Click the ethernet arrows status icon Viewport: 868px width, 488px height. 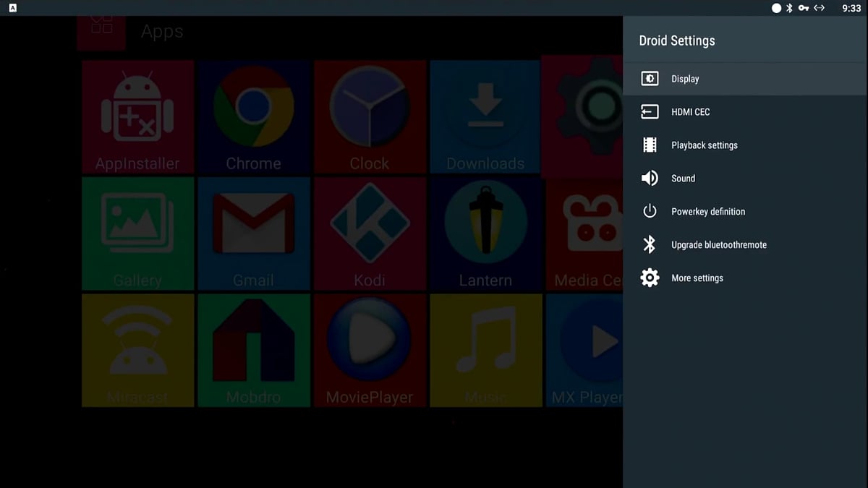(x=820, y=8)
